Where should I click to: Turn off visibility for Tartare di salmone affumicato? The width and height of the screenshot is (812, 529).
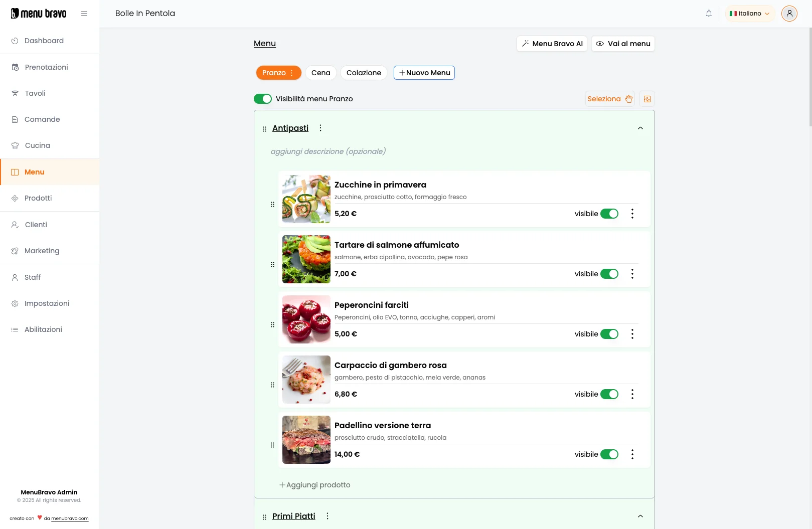[609, 274]
